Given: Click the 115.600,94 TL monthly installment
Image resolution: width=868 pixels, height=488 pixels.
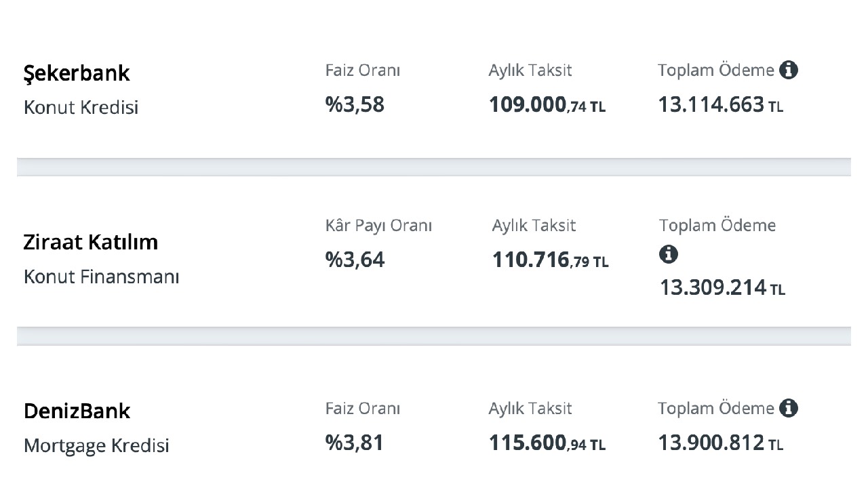Looking at the screenshot, I should [x=547, y=443].
